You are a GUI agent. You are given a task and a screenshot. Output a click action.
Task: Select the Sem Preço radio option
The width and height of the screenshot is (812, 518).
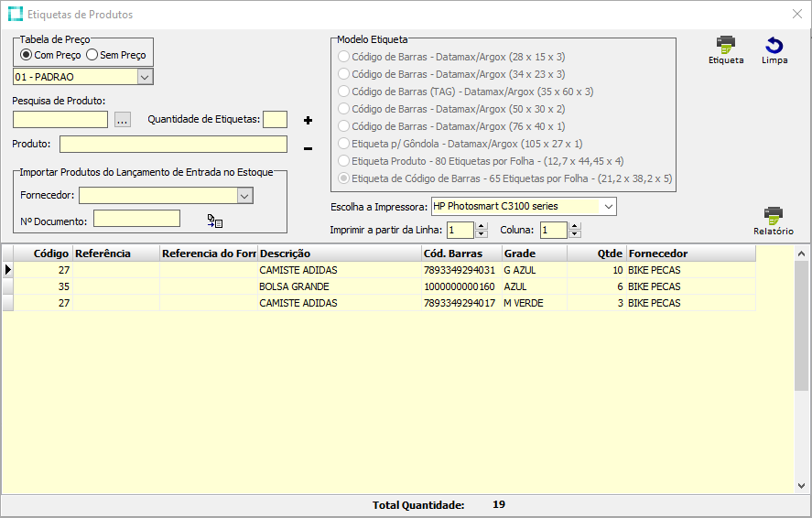(92, 55)
